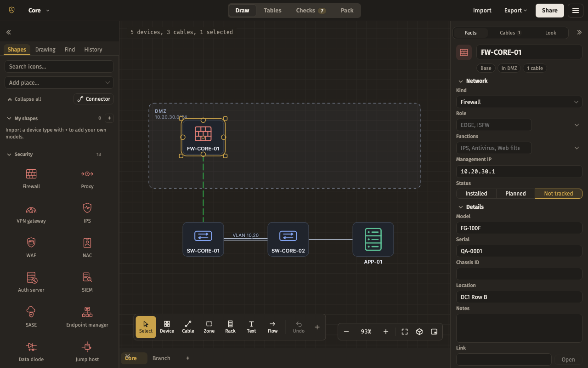588x368 pixels.
Task: Set status to Not tracked
Action: pyautogui.click(x=559, y=194)
